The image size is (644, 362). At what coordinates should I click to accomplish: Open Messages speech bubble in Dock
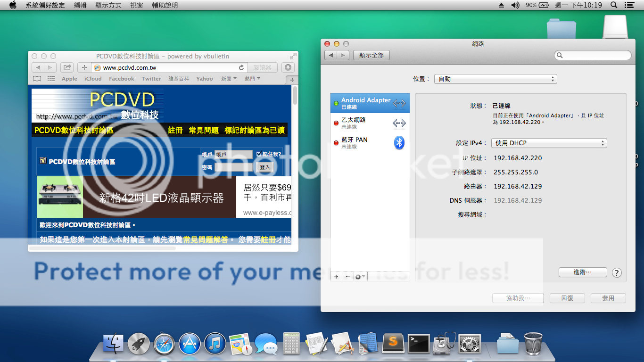pos(266,344)
